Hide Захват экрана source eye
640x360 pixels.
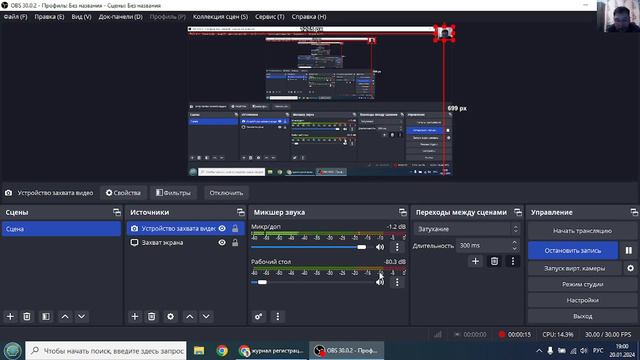click(222, 242)
